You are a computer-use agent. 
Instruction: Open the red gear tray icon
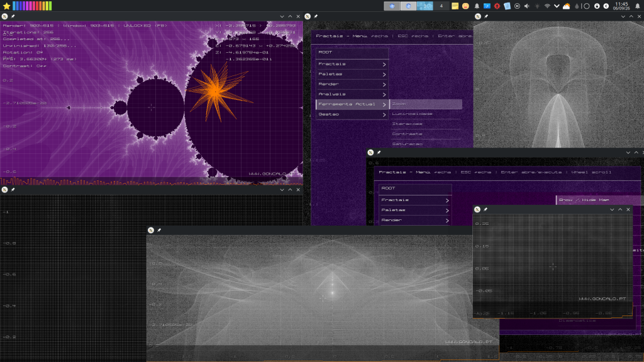[497, 6]
